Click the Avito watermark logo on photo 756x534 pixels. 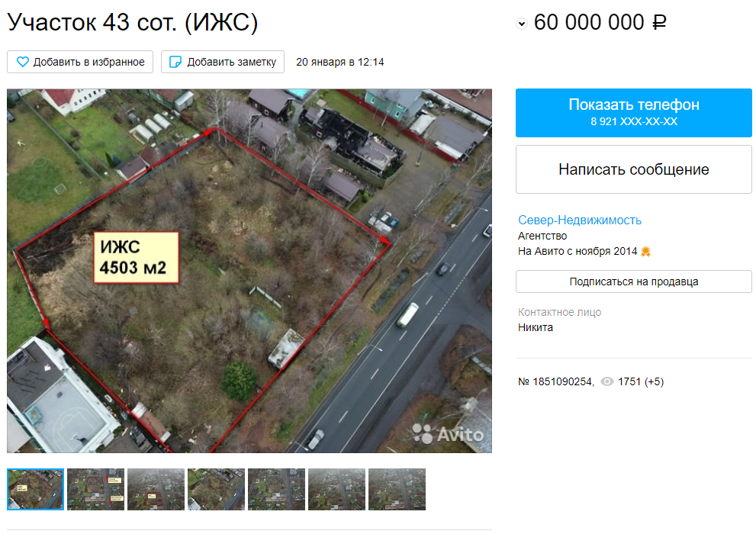tap(449, 434)
